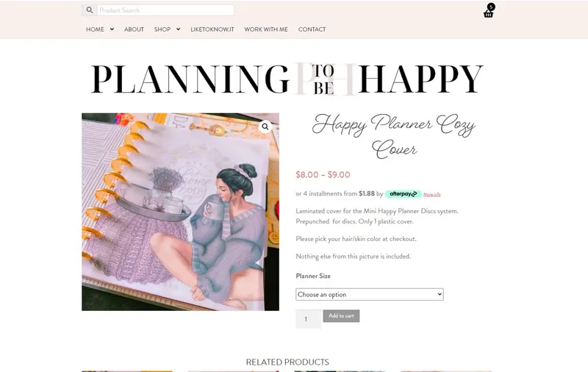
Task: Expand the SHOP menu chevron
Action: tap(178, 29)
